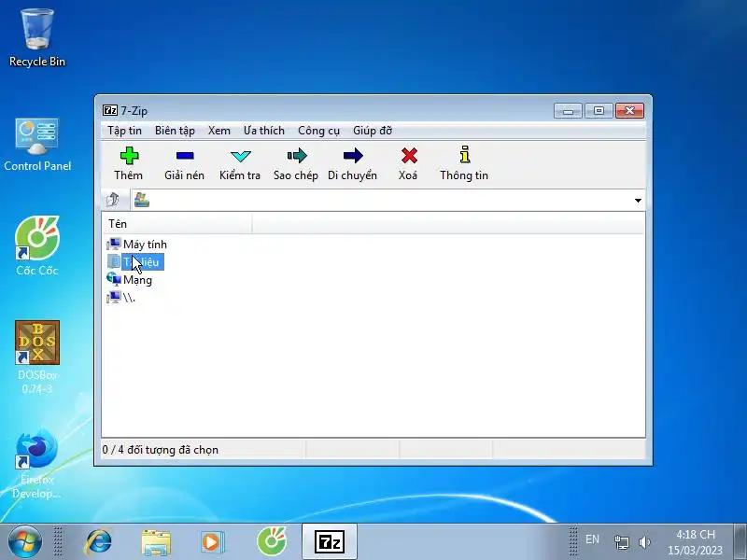The width and height of the screenshot is (747, 560).
Task: Select the Tài liệu documents icon
Action: (114, 262)
